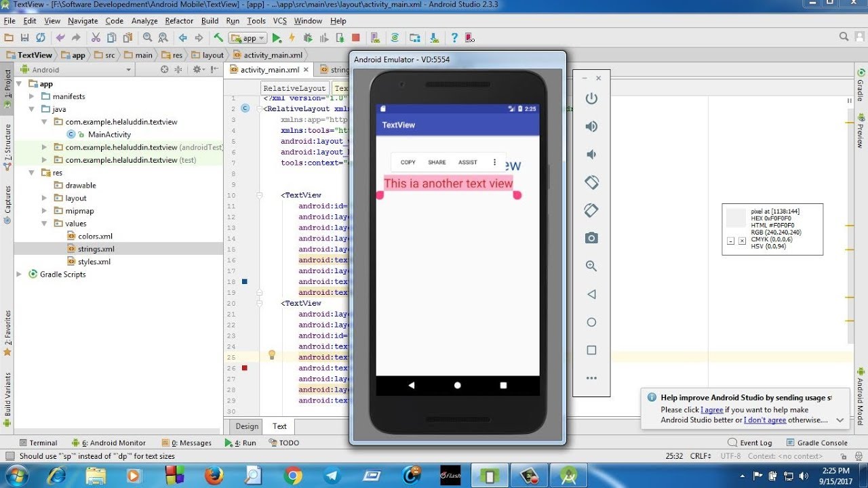The width and height of the screenshot is (868, 488).
Task: Click the emulator zoom magnifier icon
Action: 591,266
